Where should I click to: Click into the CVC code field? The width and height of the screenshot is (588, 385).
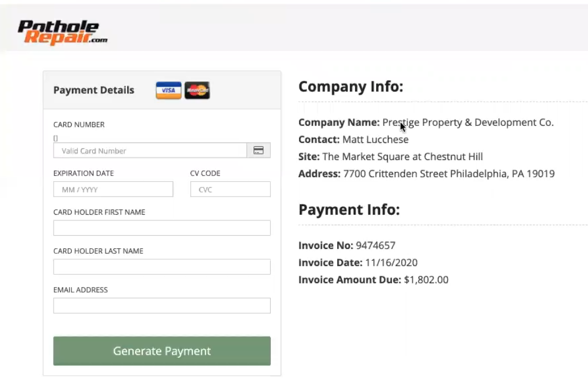pos(230,189)
